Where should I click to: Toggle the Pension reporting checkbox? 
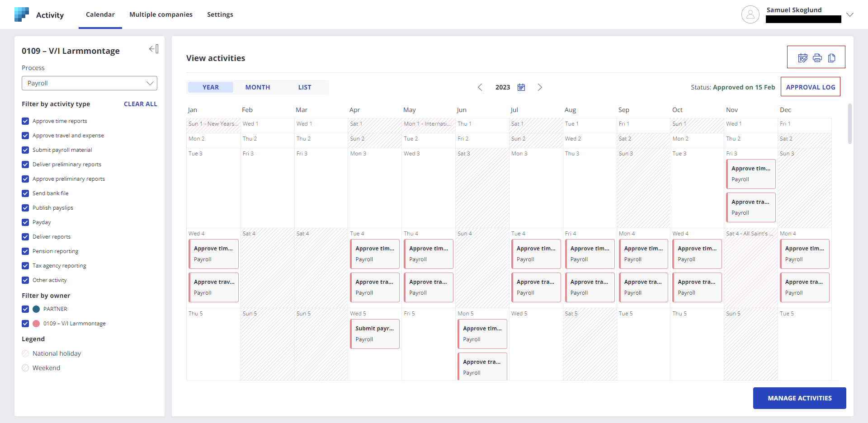pyautogui.click(x=25, y=251)
